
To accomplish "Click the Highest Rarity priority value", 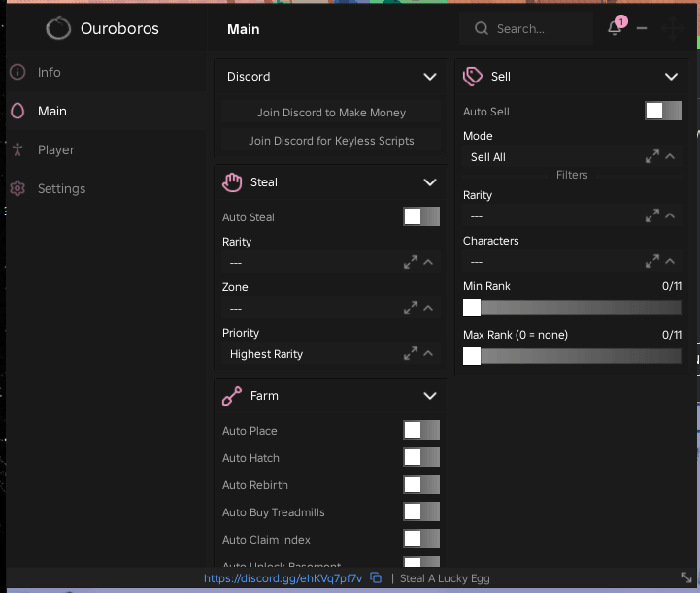I will (x=267, y=354).
